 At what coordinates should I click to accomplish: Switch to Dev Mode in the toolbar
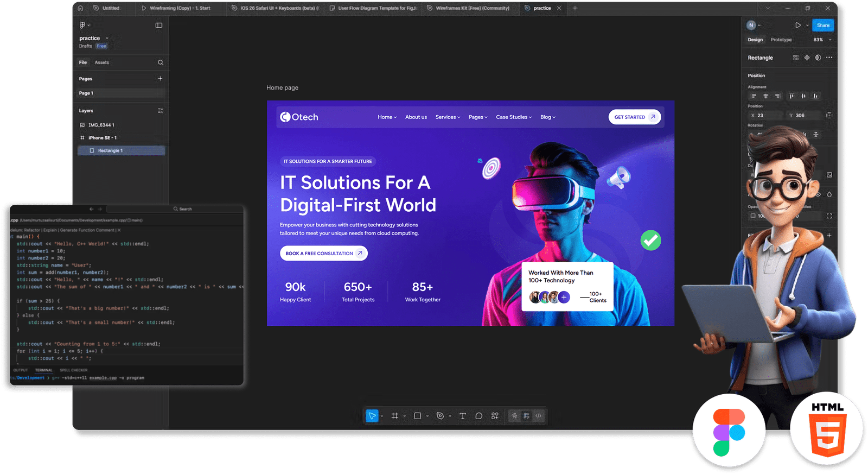(538, 416)
